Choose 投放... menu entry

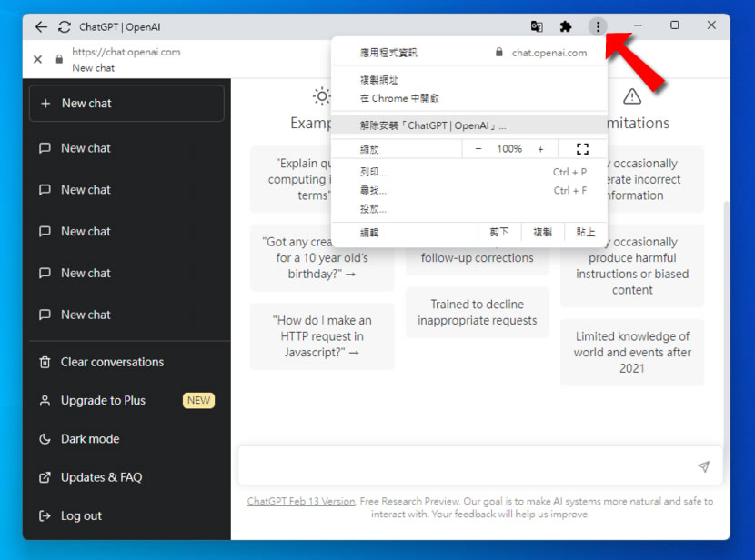point(469,209)
